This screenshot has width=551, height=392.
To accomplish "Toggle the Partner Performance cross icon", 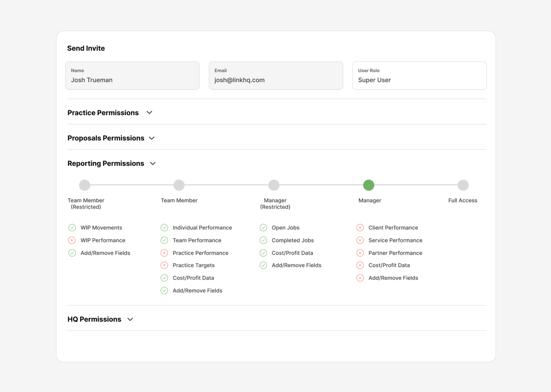I will tap(360, 253).
